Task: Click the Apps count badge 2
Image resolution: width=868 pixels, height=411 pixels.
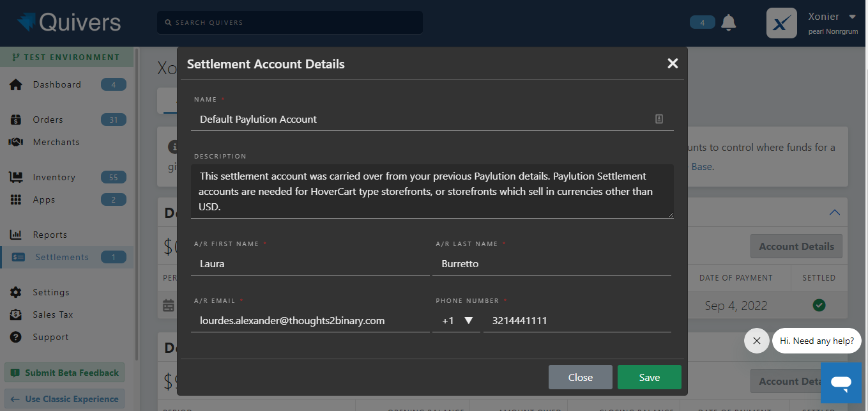Action: coord(114,199)
